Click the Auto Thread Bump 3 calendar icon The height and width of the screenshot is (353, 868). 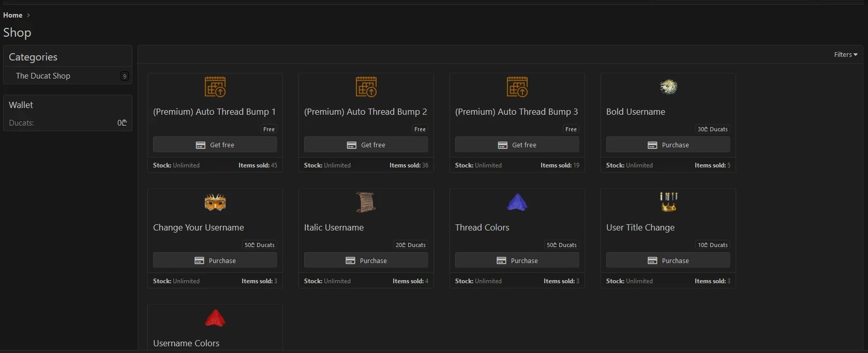pos(517,87)
